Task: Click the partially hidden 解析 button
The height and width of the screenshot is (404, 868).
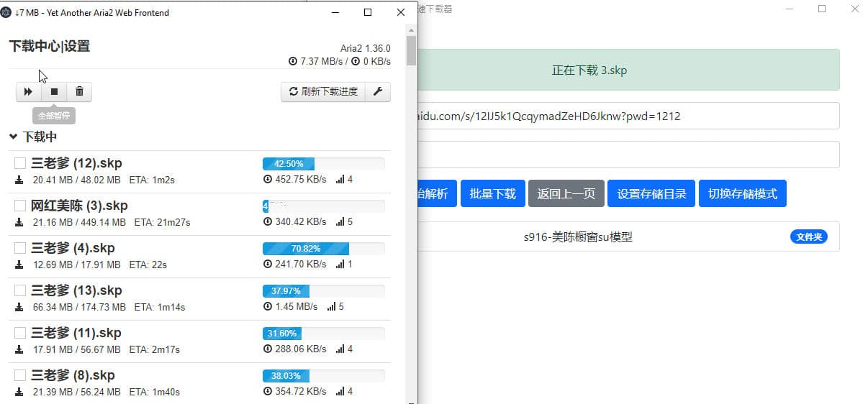Action: (437, 193)
